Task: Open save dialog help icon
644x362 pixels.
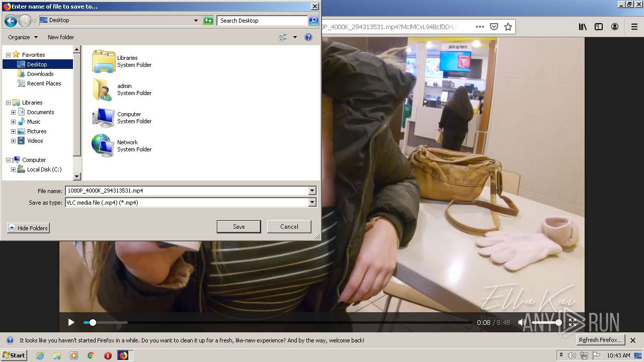Action: [308, 37]
